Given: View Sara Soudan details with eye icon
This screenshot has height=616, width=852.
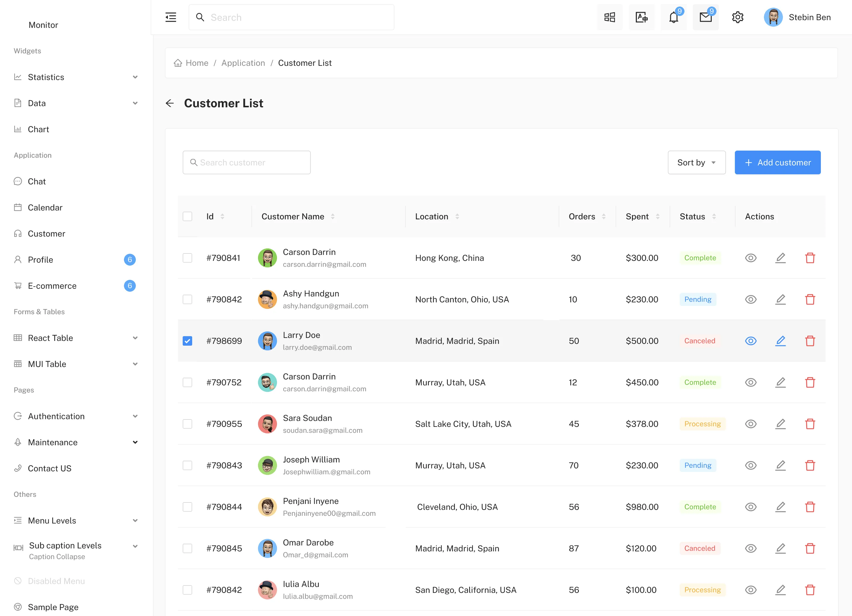Looking at the screenshot, I should 751,424.
